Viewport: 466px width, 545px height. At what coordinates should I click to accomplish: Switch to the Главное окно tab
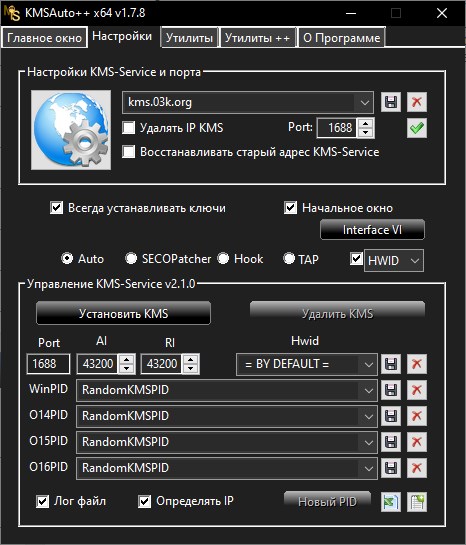pos(44,38)
